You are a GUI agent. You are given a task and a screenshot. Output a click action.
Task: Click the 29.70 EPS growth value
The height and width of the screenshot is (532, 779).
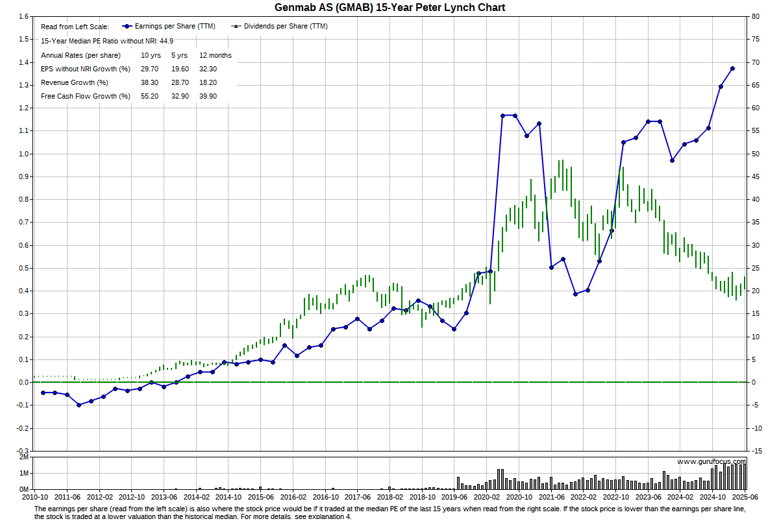(149, 69)
